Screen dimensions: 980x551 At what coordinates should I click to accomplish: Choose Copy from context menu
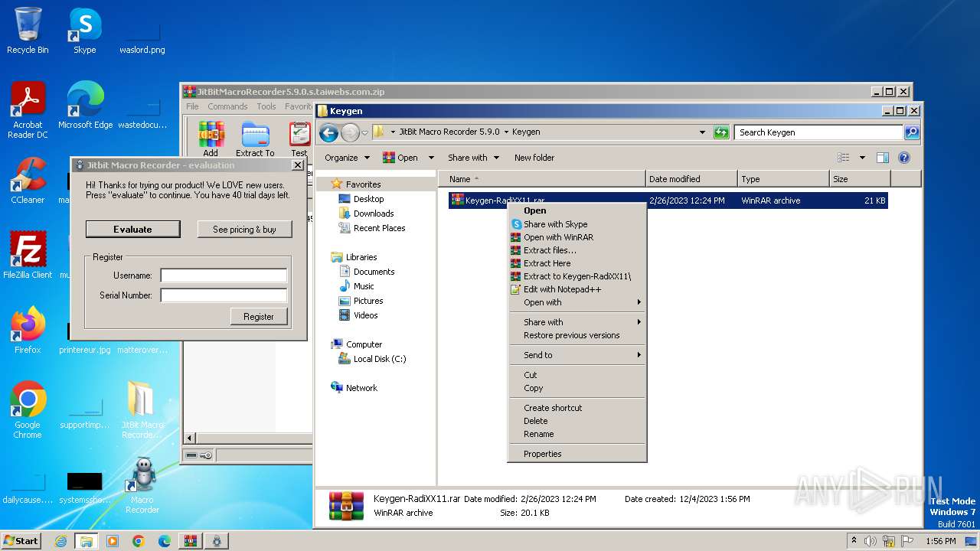[x=577, y=388]
